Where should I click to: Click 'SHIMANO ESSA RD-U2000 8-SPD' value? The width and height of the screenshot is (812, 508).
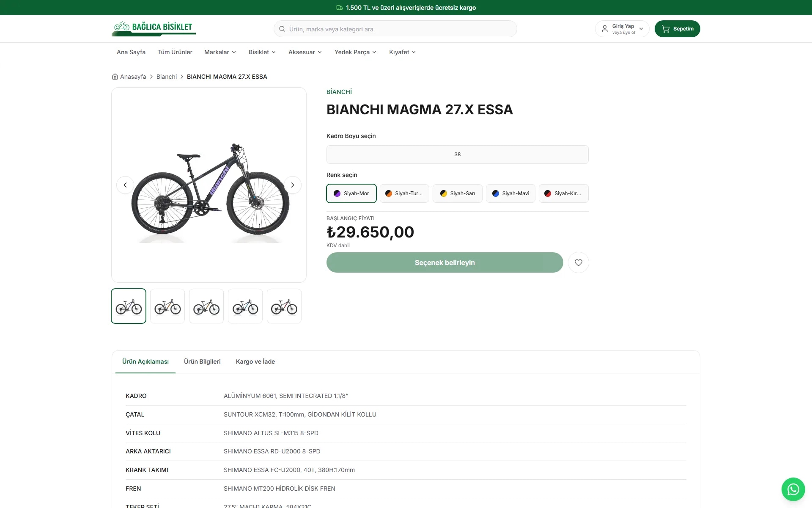(272, 451)
